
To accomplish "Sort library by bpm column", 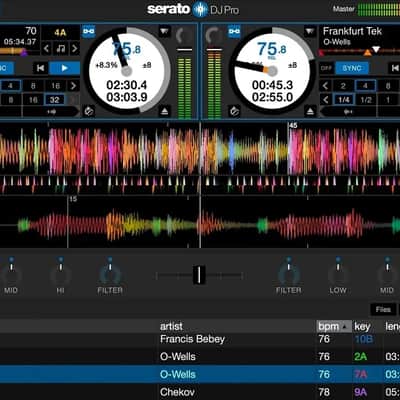I will (334, 326).
